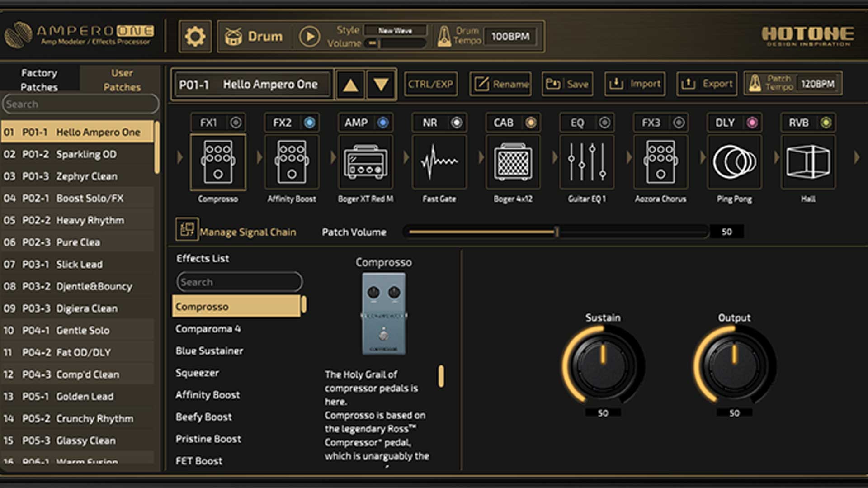Go to next patch with down arrow
Screen dimensions: 868x488
[381, 85]
